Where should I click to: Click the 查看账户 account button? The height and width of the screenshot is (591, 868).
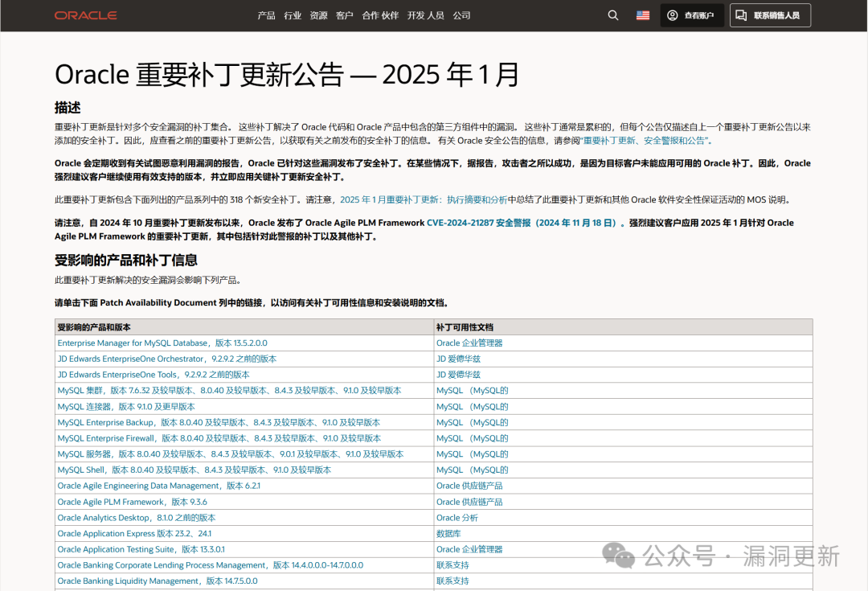pyautogui.click(x=692, y=15)
